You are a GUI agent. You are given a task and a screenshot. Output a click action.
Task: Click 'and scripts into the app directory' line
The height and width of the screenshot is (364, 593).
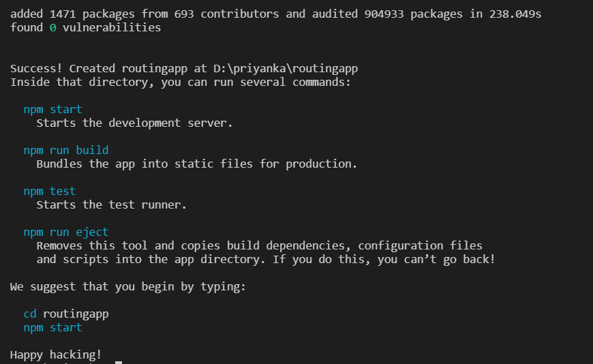(x=266, y=260)
